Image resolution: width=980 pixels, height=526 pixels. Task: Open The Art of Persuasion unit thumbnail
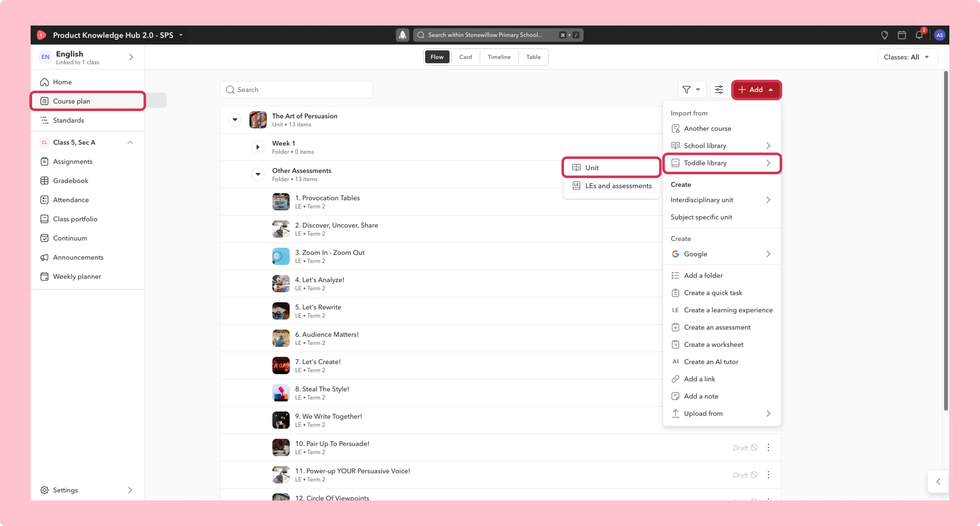[x=258, y=120]
